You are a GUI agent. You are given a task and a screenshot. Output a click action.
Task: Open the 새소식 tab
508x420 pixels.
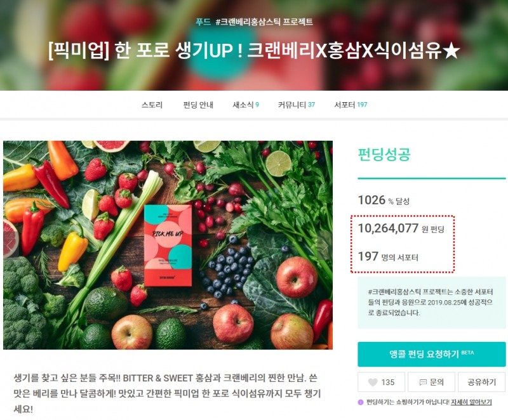(x=246, y=105)
